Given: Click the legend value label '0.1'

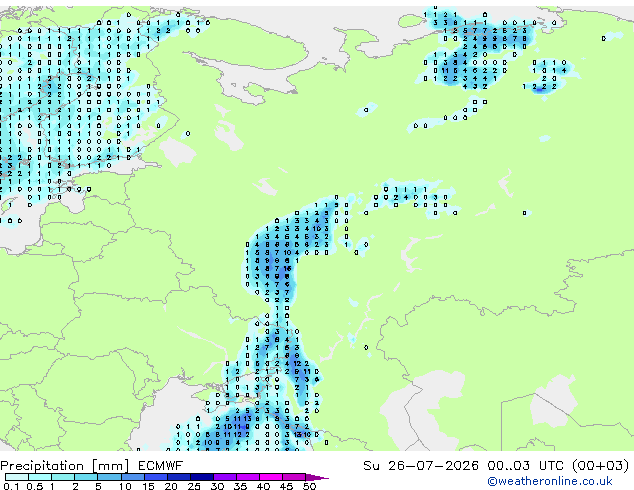Looking at the screenshot, I should 11,486.
